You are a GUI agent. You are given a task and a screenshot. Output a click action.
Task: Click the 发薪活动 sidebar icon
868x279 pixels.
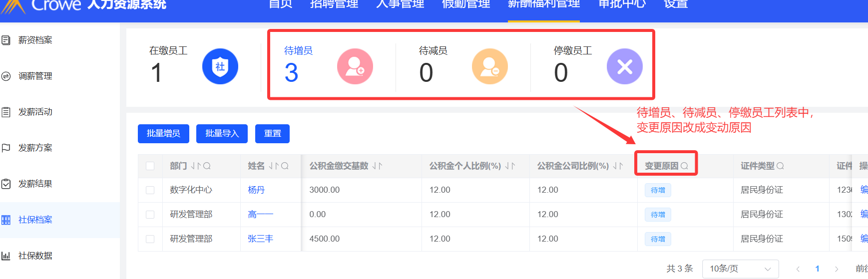(6, 112)
